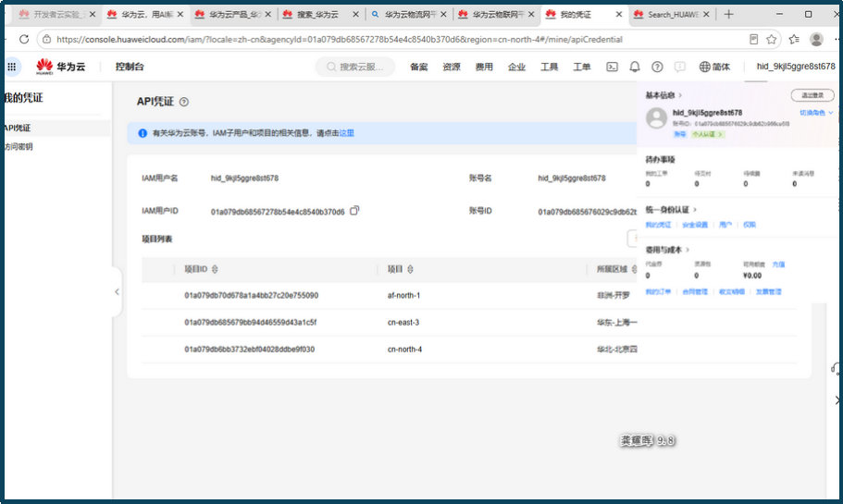Open the browser profile avatar

tap(816, 39)
